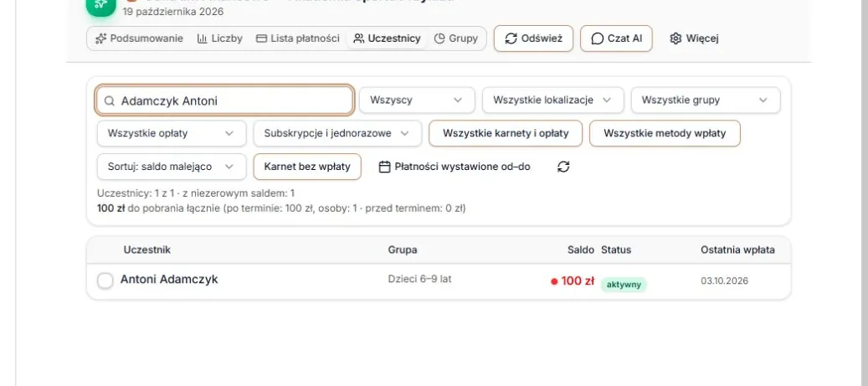The image size is (868, 386).
Task: Switch to the Grupy tab
Action: click(x=456, y=39)
